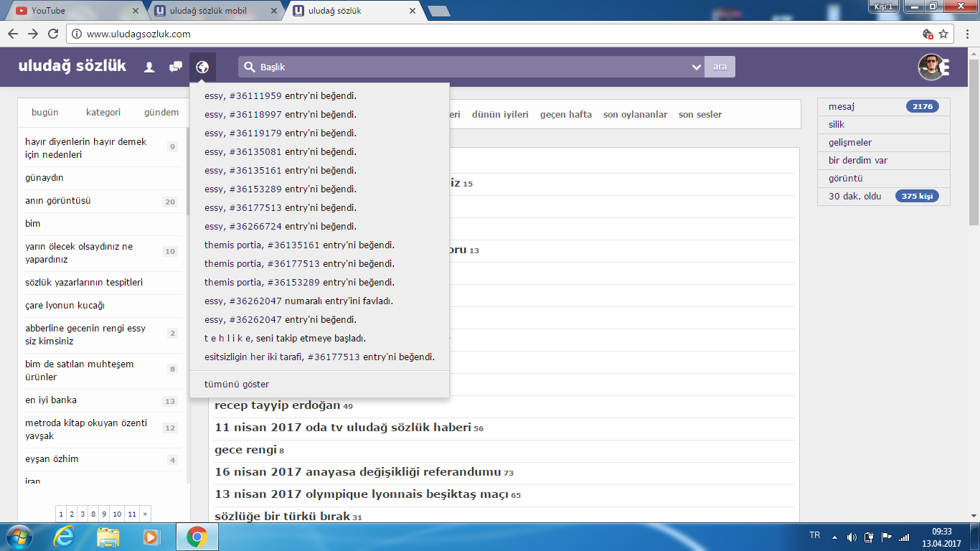Bookmark this page with the star icon
980x551 pixels.
(943, 34)
